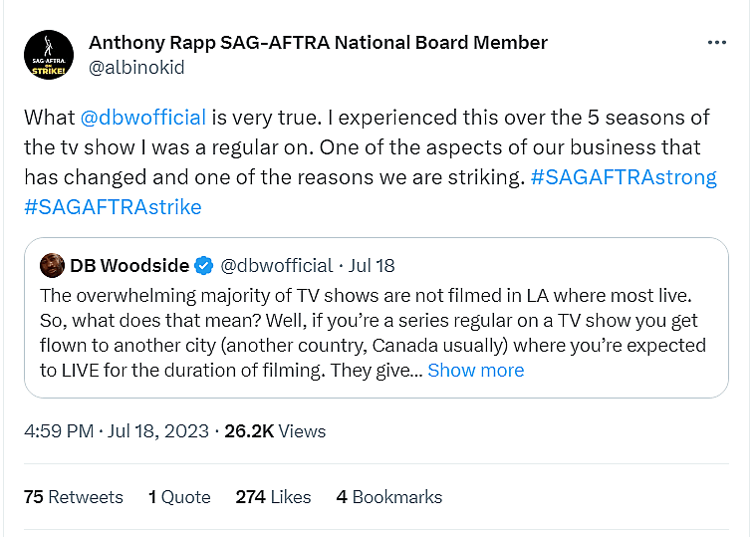Screen dimensions: 756x537
Task: Show the 1 Quote list
Action: tap(179, 496)
